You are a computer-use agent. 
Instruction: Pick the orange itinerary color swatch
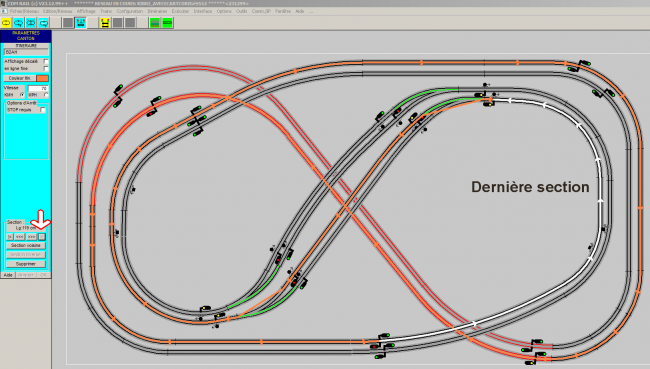42,78
